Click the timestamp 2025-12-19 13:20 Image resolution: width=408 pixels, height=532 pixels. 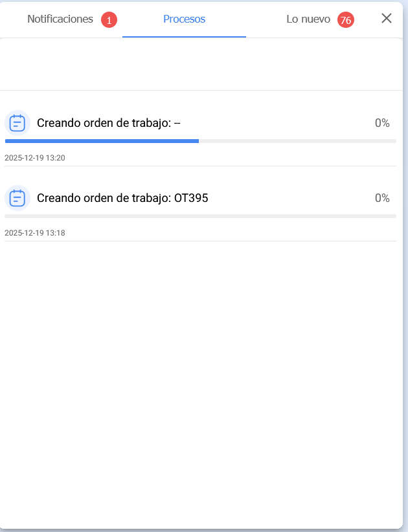tap(35, 158)
